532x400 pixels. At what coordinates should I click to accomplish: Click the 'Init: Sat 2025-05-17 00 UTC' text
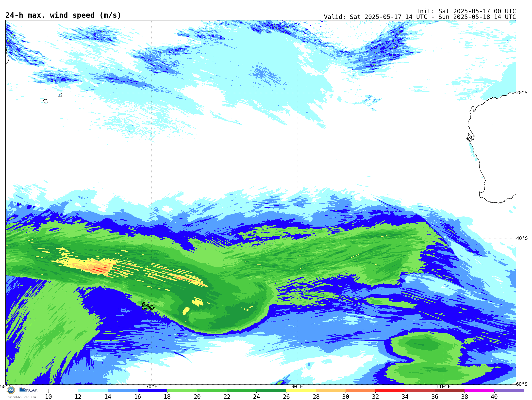pyautogui.click(x=466, y=11)
